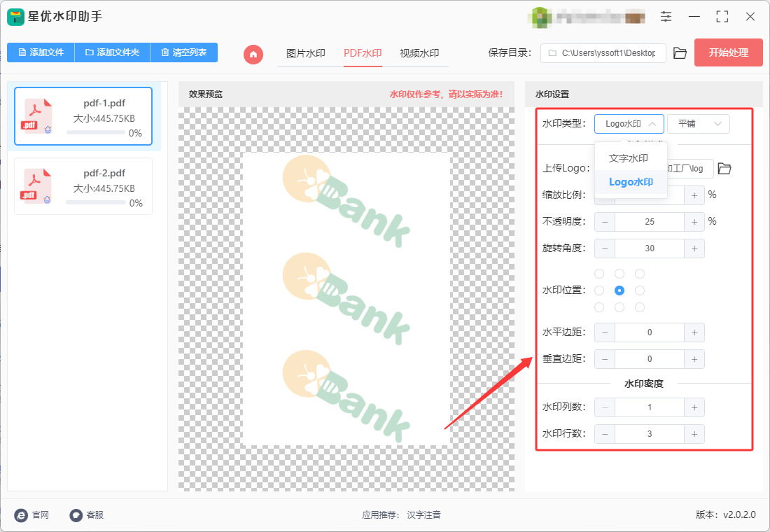
Task: Decrease watermark rows (水印行数) minus
Action: tap(605, 434)
